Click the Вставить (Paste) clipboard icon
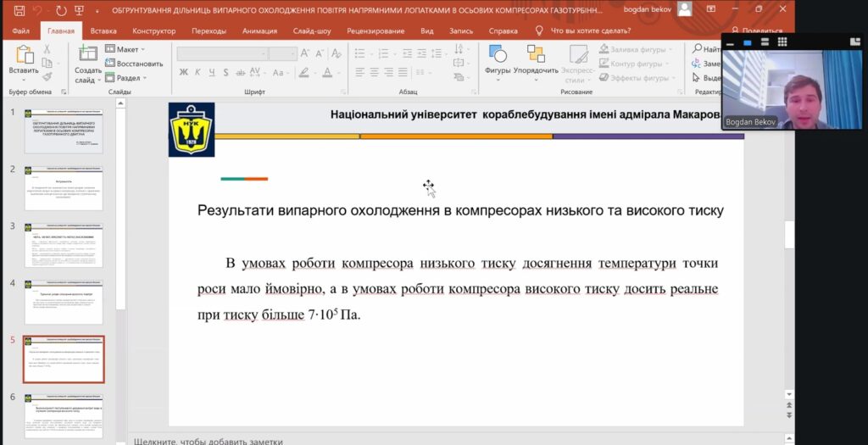This screenshot has height=445, width=868. 24,55
